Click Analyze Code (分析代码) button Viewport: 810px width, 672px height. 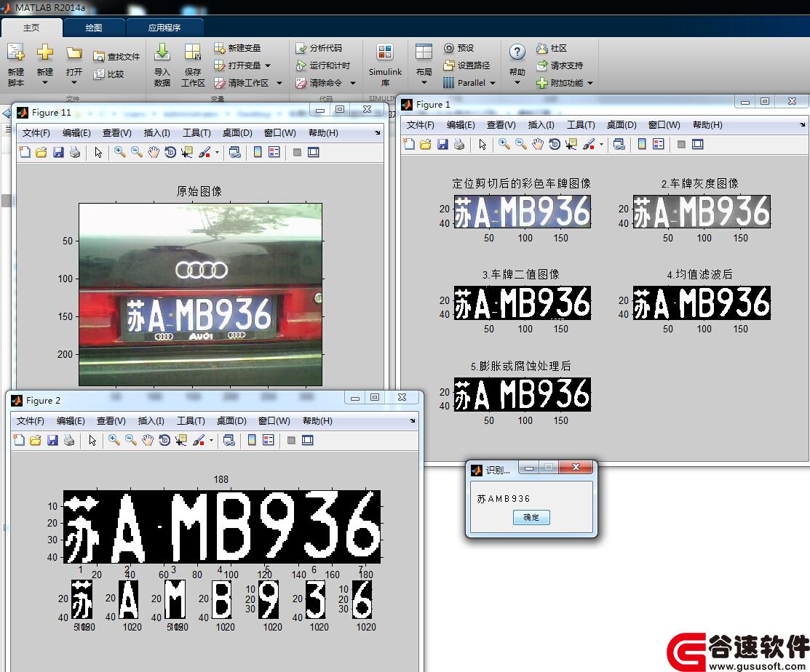point(319,48)
